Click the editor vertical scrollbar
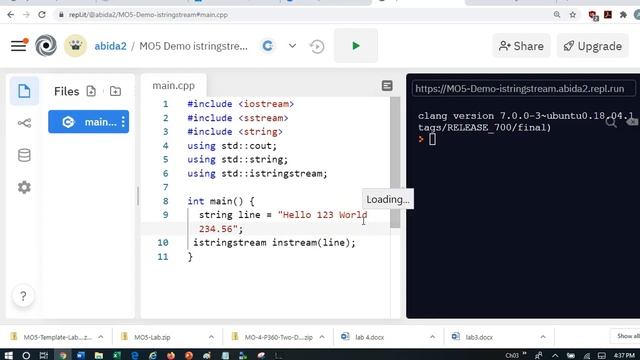640x360 pixels. click(x=395, y=162)
